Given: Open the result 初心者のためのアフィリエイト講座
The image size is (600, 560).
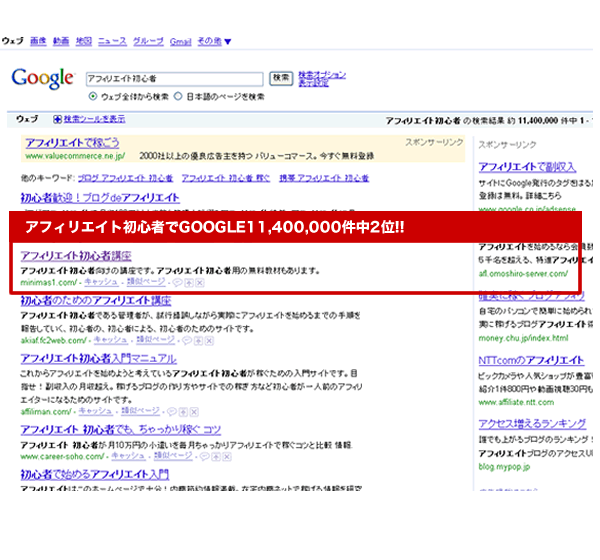Looking at the screenshot, I should tap(96, 301).
